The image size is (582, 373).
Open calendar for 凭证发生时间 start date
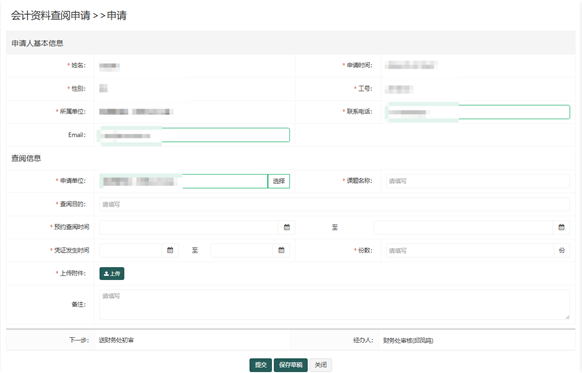[x=170, y=250]
